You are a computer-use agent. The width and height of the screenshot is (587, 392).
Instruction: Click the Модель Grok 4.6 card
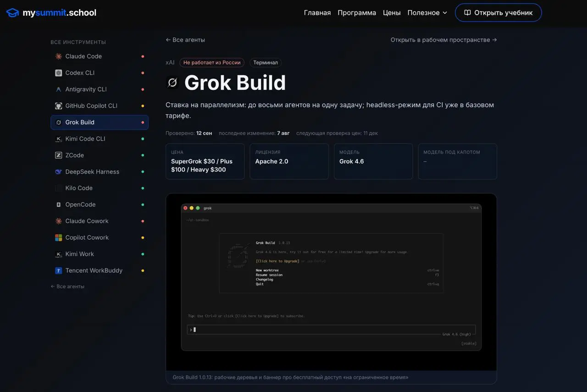(x=373, y=161)
